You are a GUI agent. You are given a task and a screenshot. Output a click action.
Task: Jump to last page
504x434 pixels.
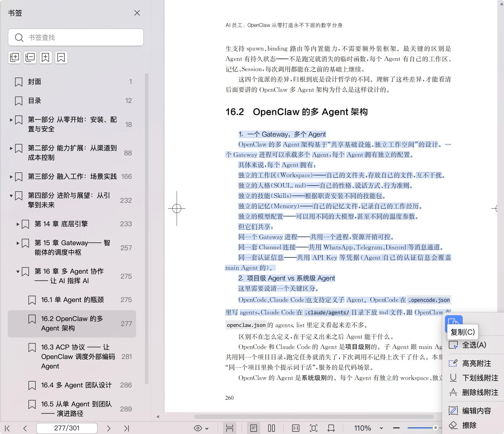[x=127, y=428]
